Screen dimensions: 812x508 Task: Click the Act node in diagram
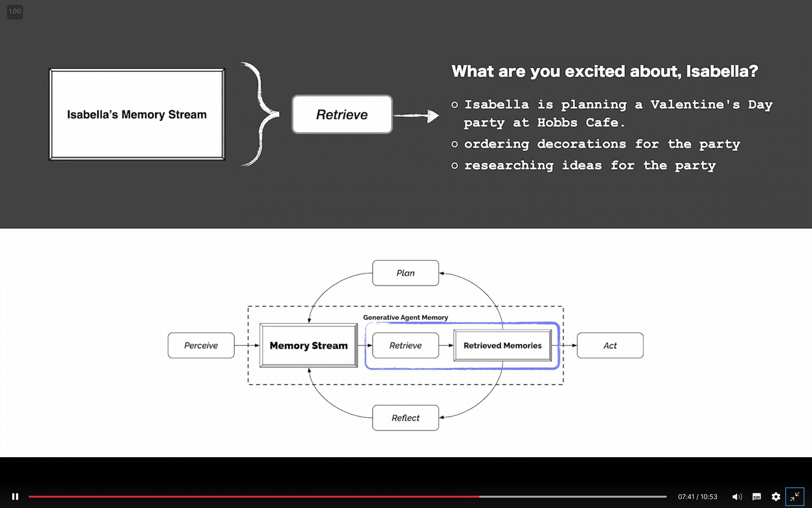pos(610,345)
